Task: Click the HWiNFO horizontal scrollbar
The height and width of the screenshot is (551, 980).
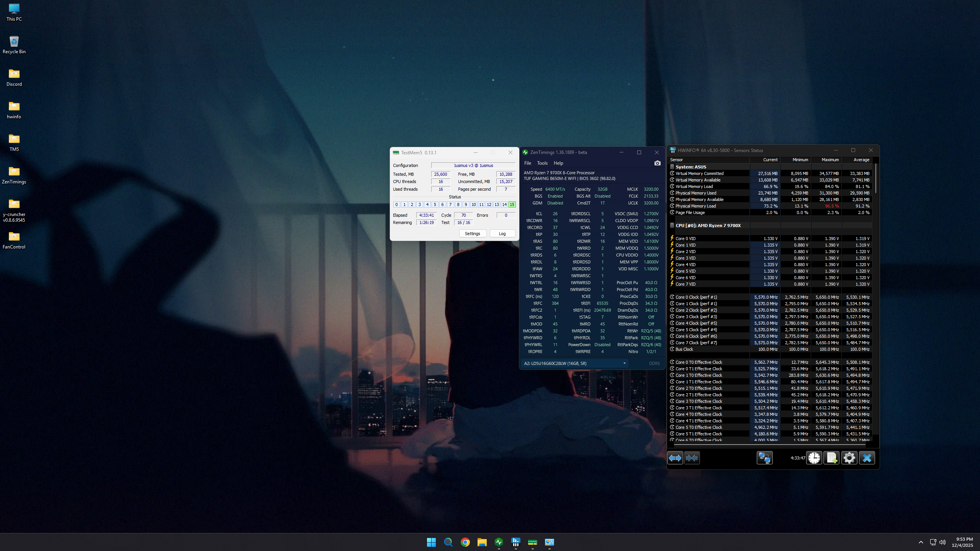Action: 770,445
